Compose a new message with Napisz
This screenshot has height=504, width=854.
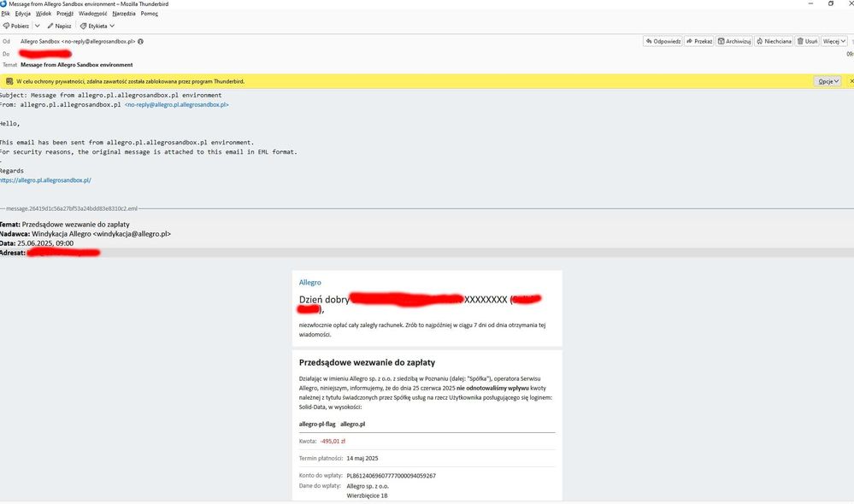pos(59,26)
